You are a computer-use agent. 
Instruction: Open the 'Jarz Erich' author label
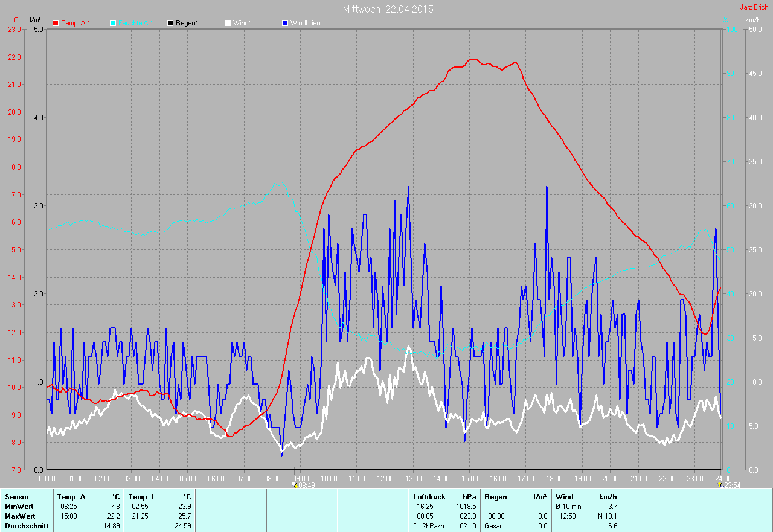[x=754, y=7]
